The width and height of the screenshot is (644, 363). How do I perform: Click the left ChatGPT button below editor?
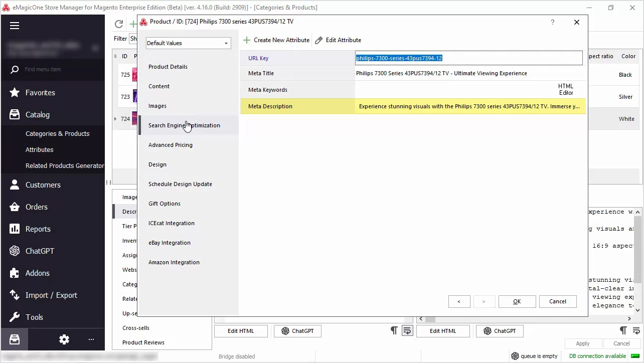tap(297, 331)
